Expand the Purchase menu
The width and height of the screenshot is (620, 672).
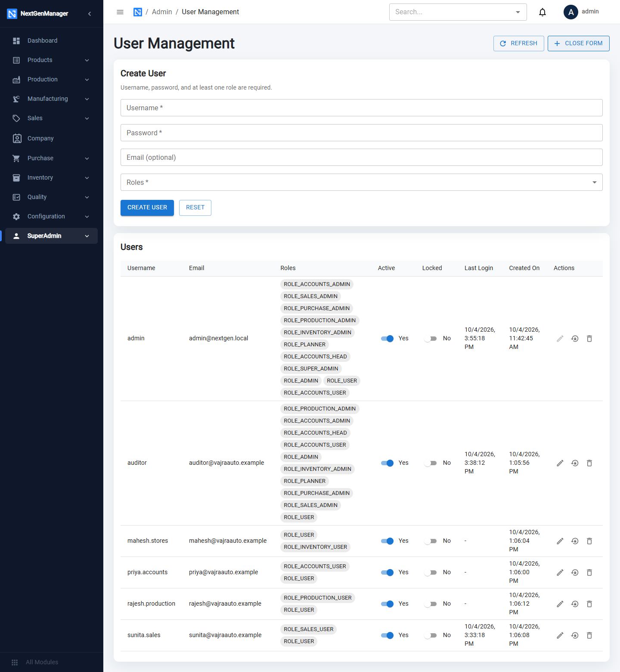point(51,158)
